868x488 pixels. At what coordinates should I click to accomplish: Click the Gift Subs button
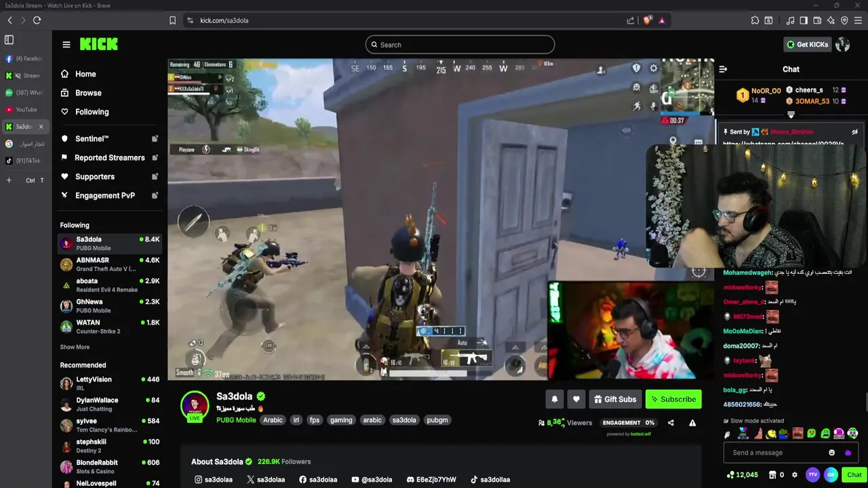tap(615, 399)
